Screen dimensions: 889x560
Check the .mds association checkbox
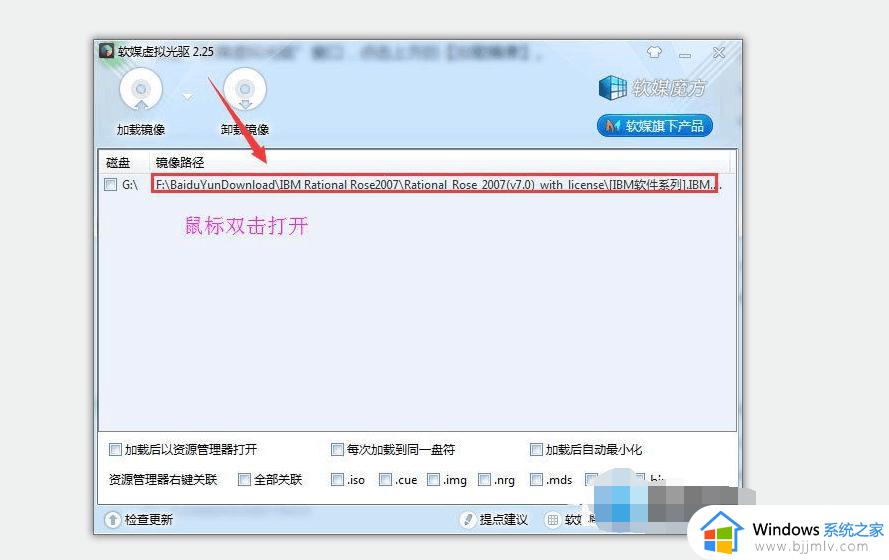536,480
